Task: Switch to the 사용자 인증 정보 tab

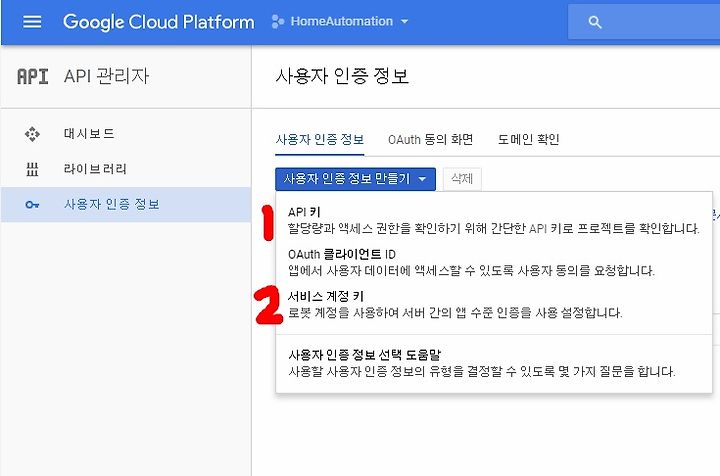Action: [x=320, y=140]
